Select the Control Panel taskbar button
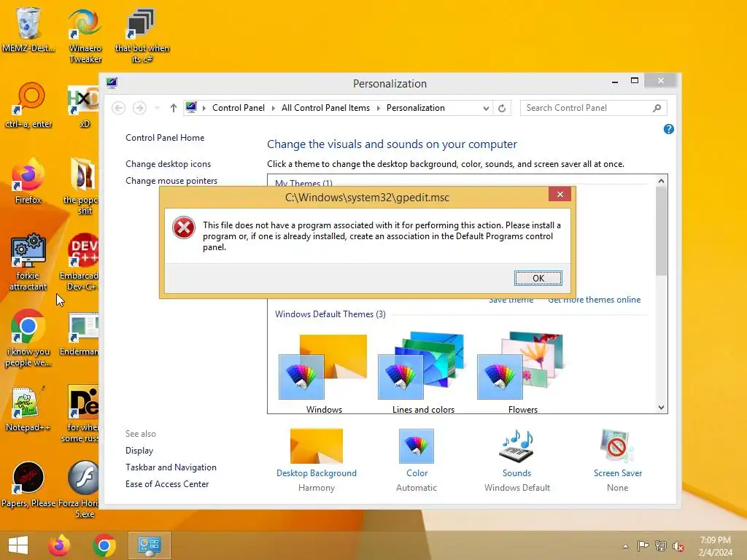Viewport: 747px width, 560px height. [x=149, y=545]
